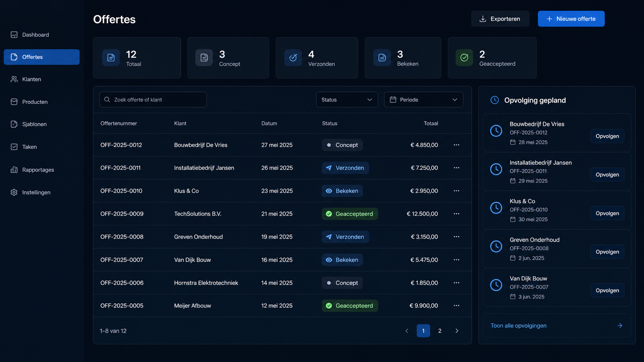Open the more options menu for Klus & Co row
Image resolution: width=644 pixels, height=362 pixels.
click(x=456, y=191)
